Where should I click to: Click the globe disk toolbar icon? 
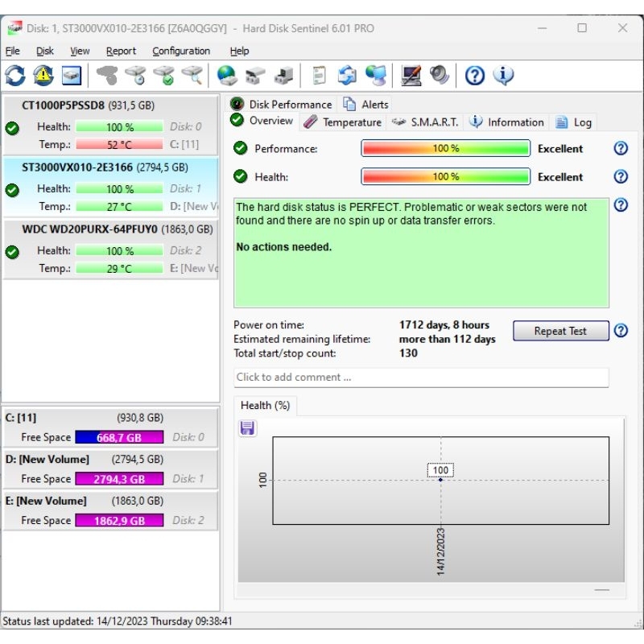pos(227,76)
